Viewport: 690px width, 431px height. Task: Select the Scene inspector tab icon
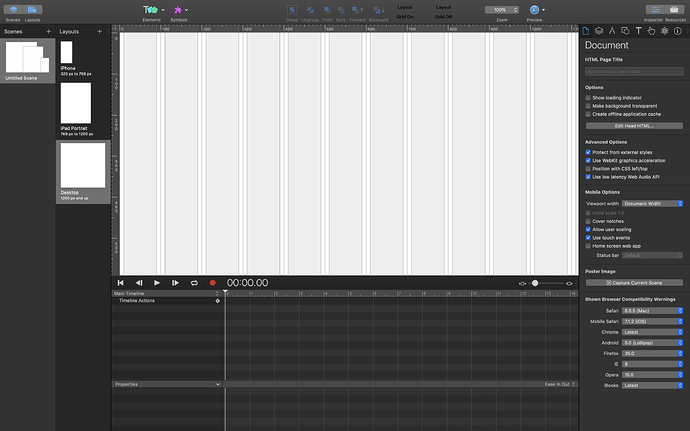coord(599,31)
